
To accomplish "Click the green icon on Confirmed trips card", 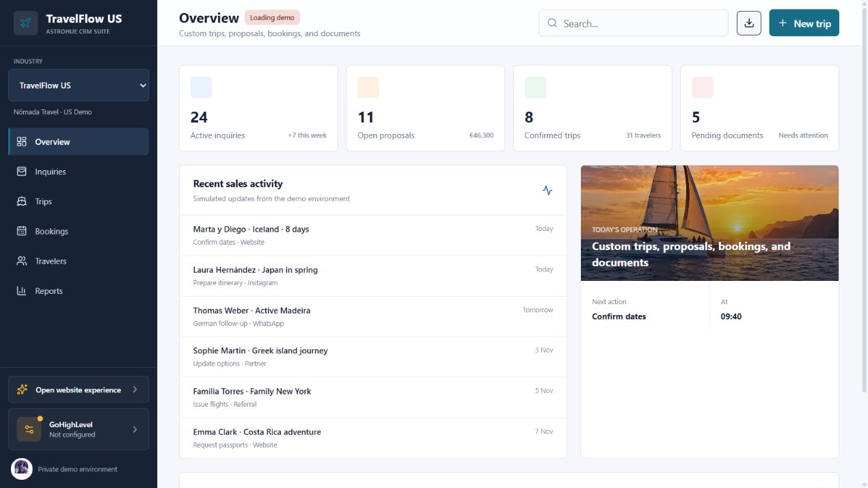I will pos(535,87).
